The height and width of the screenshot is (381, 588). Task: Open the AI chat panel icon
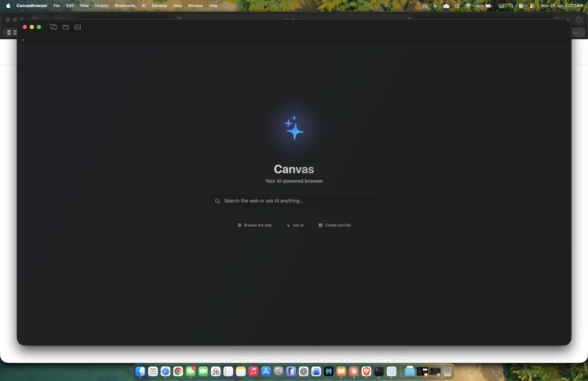(53, 27)
